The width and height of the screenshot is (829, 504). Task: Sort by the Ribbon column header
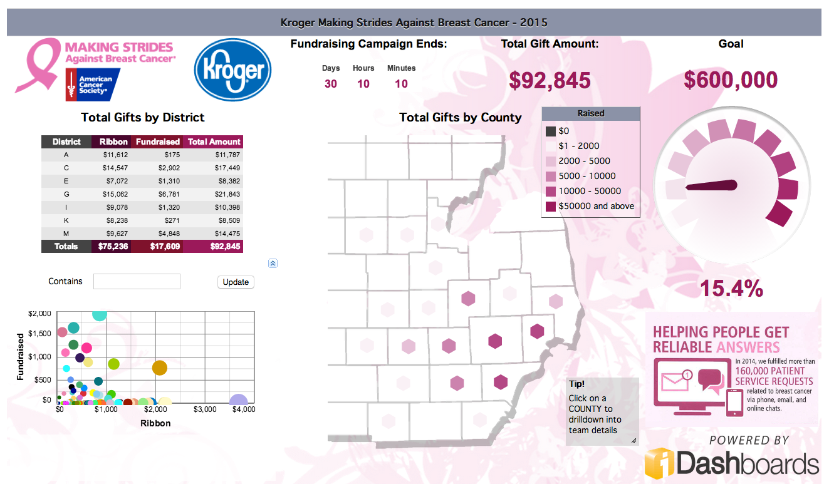[113, 142]
